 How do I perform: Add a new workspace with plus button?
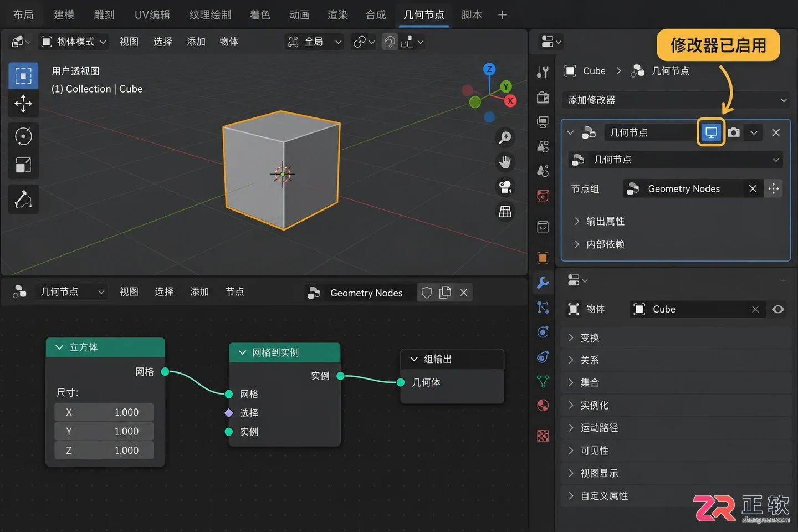click(502, 14)
